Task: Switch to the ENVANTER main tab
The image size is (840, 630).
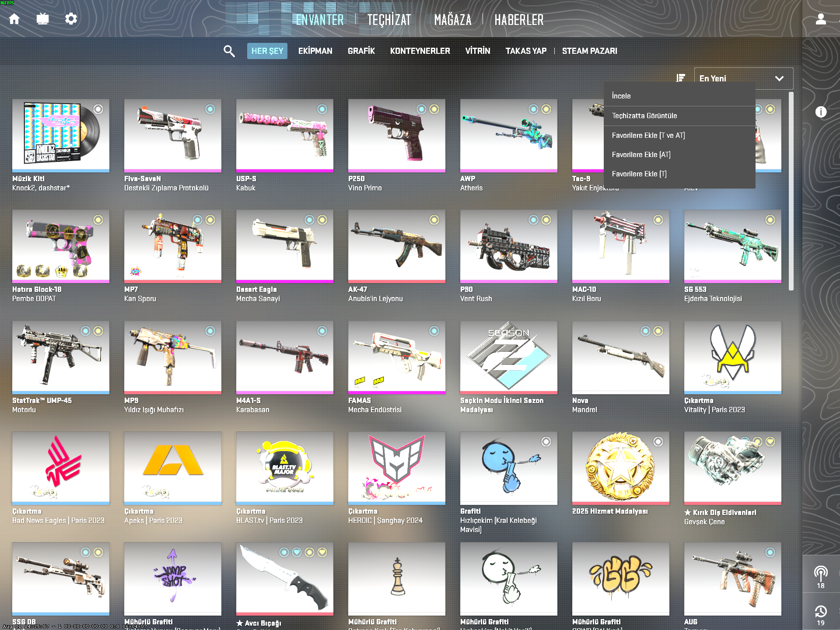Action: click(320, 20)
